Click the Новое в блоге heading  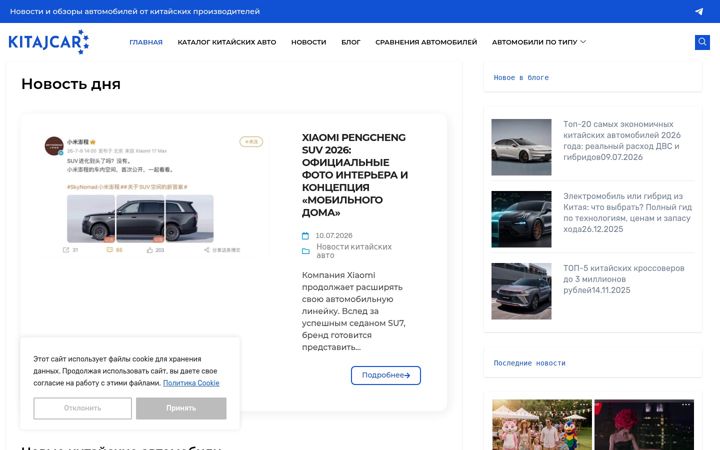[x=521, y=78]
